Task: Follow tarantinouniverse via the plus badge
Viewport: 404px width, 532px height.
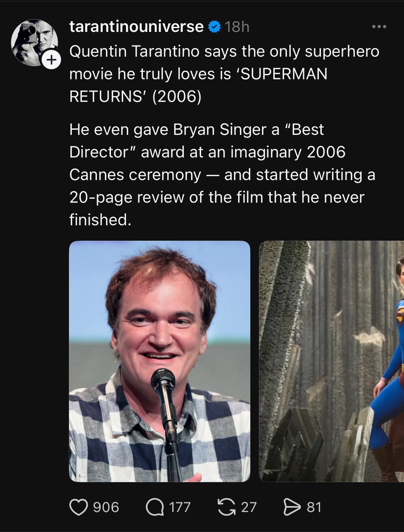Action: [x=52, y=60]
